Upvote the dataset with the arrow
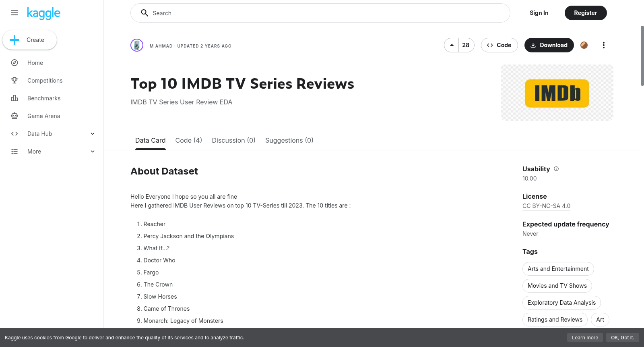 tap(452, 45)
